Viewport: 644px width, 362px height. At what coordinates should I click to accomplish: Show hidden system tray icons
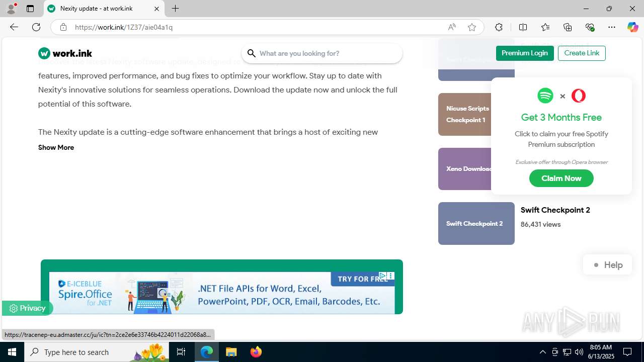(542, 352)
